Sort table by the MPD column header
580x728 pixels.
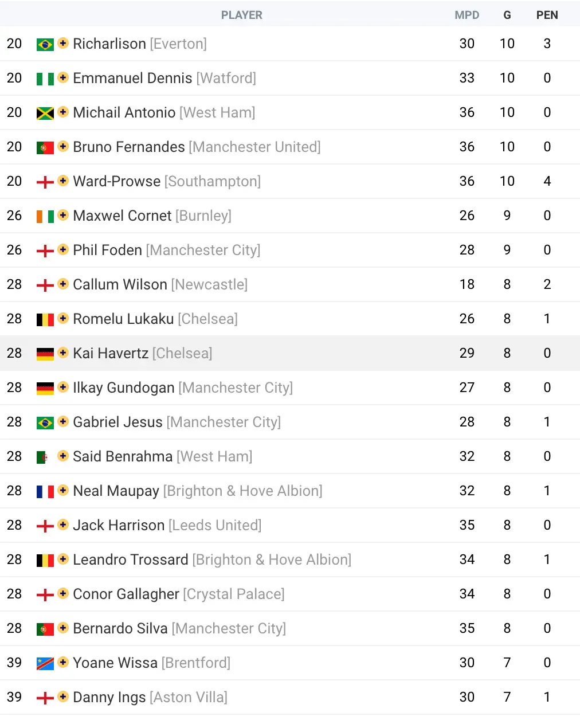click(467, 15)
